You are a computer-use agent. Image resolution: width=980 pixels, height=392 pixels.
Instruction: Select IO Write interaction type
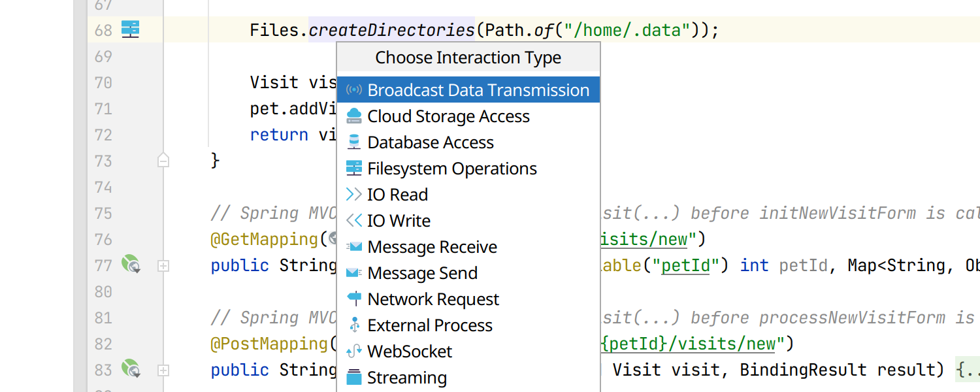pos(399,221)
